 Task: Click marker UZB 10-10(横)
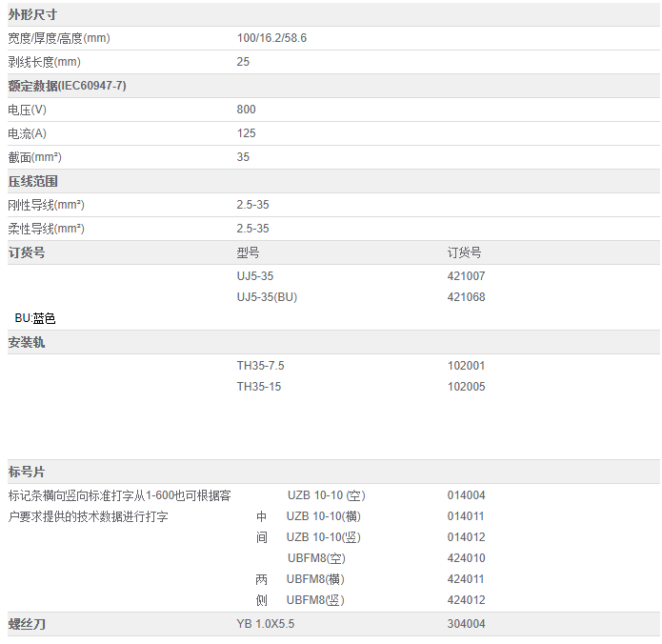[322, 516]
